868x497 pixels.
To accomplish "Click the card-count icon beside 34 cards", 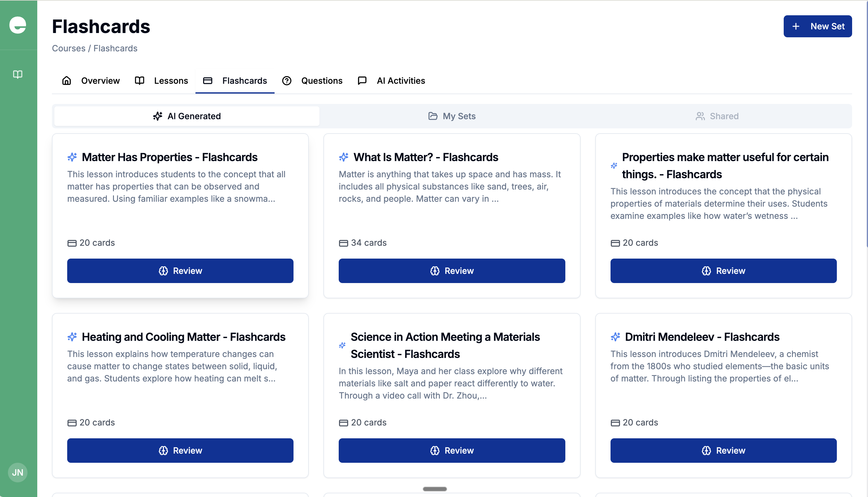I will click(x=344, y=243).
